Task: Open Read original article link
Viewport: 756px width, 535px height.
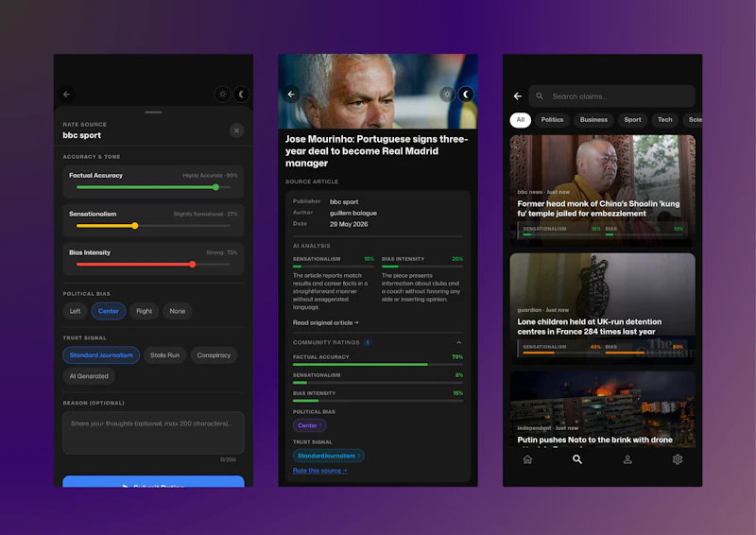Action: tap(325, 322)
